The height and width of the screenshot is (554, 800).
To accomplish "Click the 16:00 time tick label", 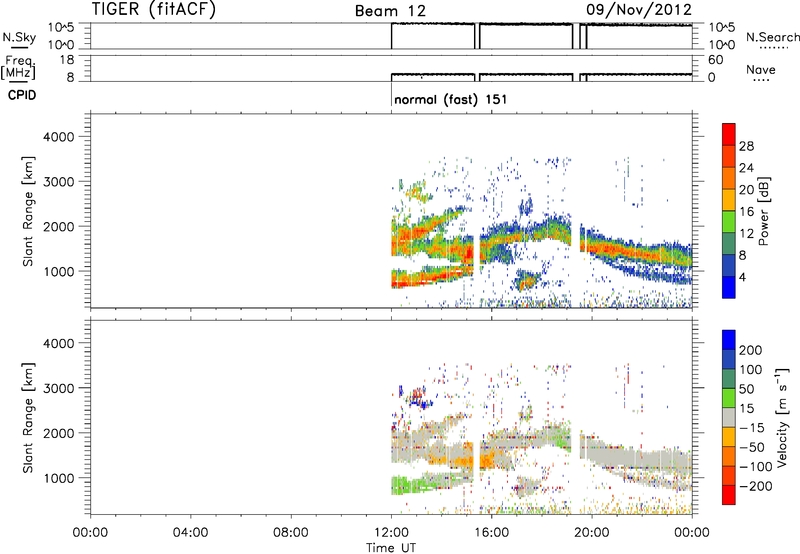I will click(x=491, y=533).
